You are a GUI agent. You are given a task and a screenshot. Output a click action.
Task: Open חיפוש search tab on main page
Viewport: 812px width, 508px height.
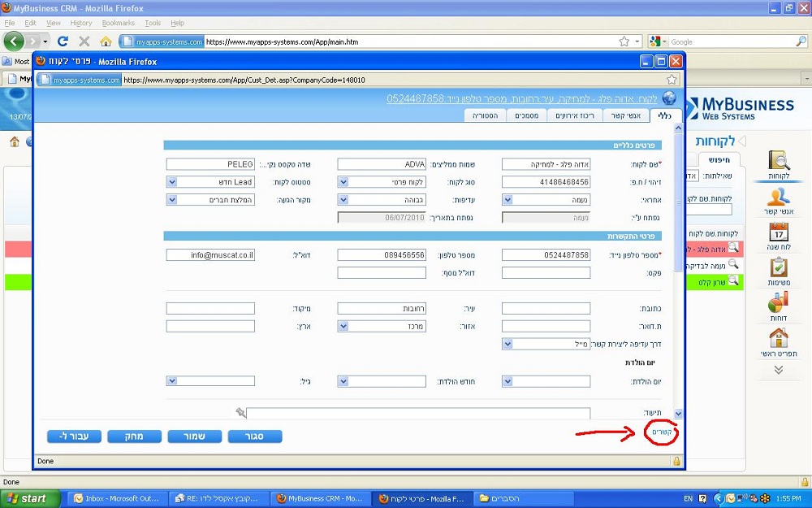pos(719,159)
